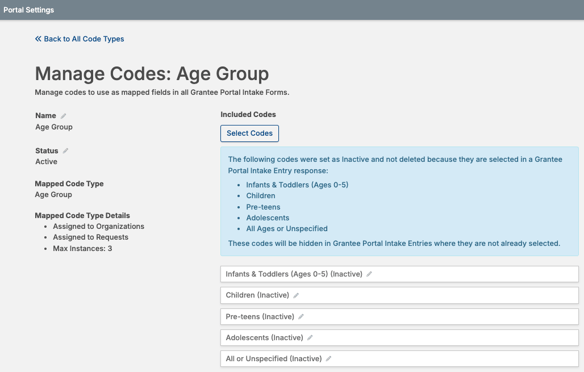This screenshot has width=584, height=372.
Task: Select the All or Unspecified (Inactive) row
Action: click(x=399, y=359)
